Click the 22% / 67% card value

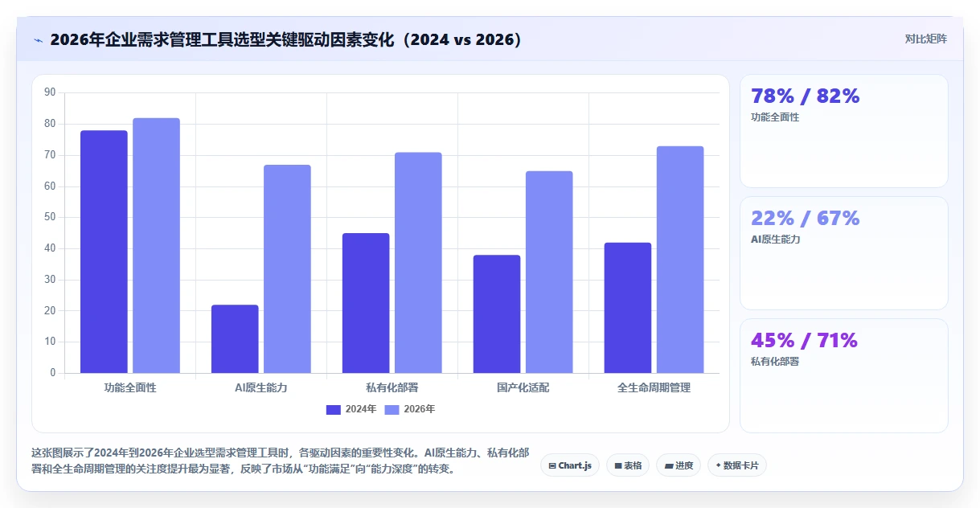click(x=805, y=219)
